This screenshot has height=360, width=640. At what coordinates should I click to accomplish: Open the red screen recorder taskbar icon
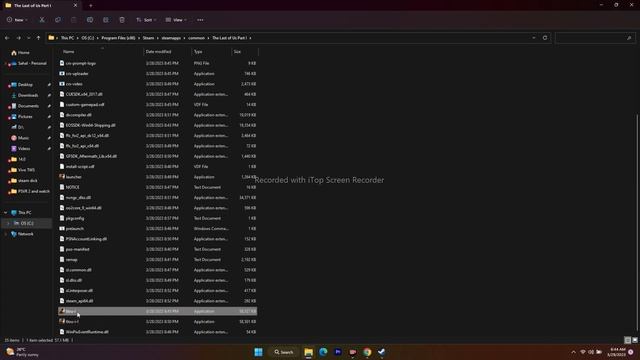click(x=353, y=352)
